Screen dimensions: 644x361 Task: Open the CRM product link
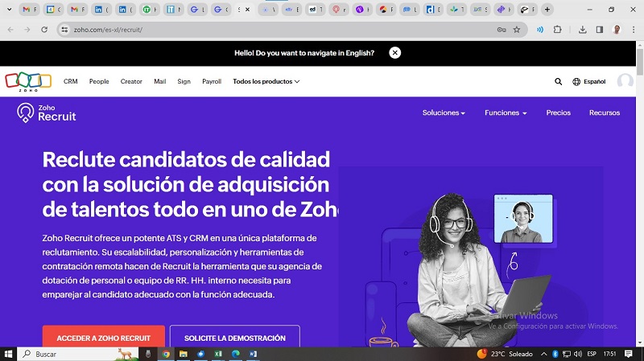pyautogui.click(x=71, y=82)
